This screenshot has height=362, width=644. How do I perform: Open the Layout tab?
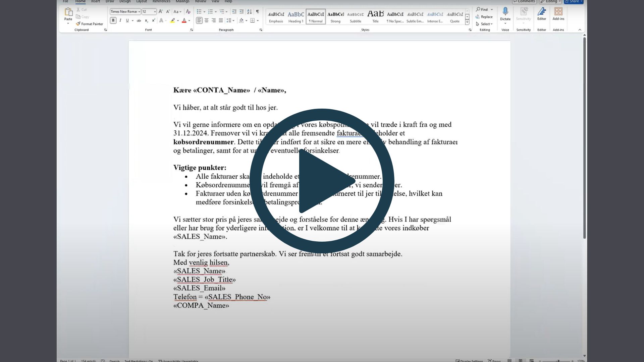(141, 1)
